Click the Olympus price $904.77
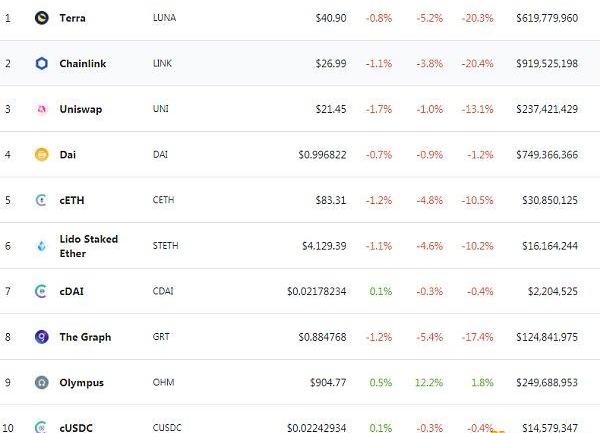This screenshot has width=600, height=433. (x=328, y=382)
